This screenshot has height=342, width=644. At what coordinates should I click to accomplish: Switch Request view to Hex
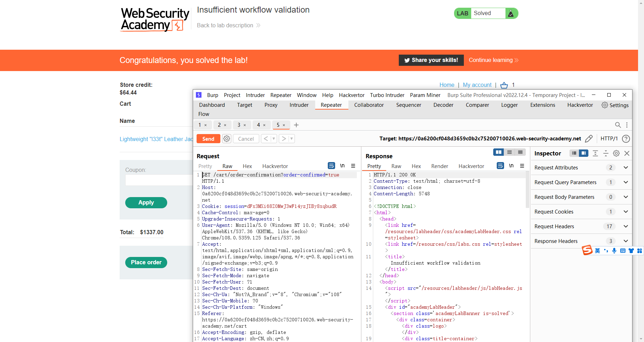tap(247, 166)
